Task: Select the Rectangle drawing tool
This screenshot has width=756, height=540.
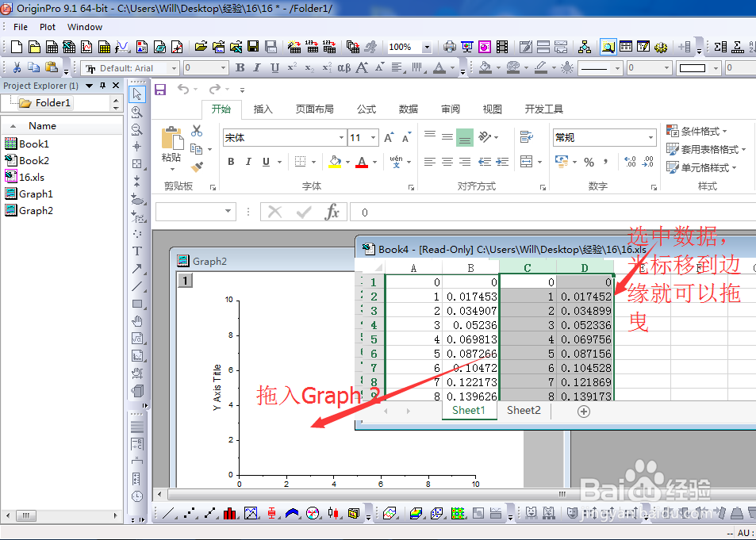Action: point(137,304)
